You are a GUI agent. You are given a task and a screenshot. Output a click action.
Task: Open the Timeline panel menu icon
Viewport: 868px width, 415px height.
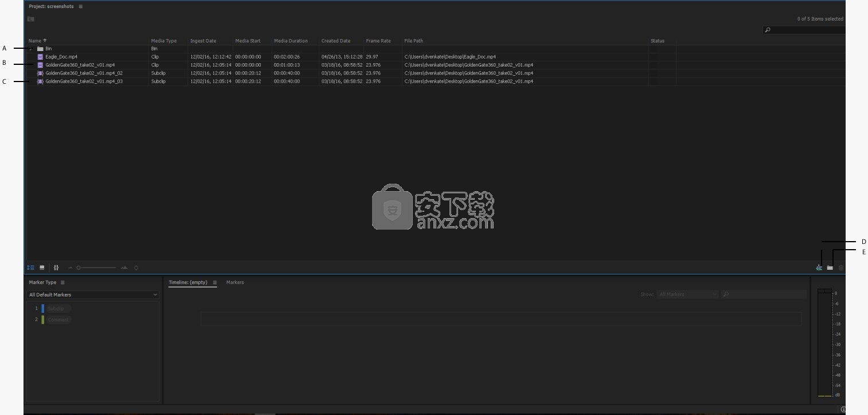click(x=214, y=282)
